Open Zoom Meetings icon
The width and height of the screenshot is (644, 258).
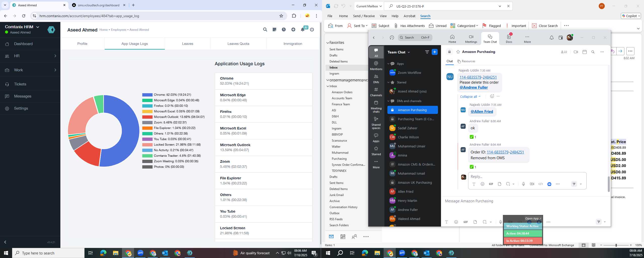point(471,39)
